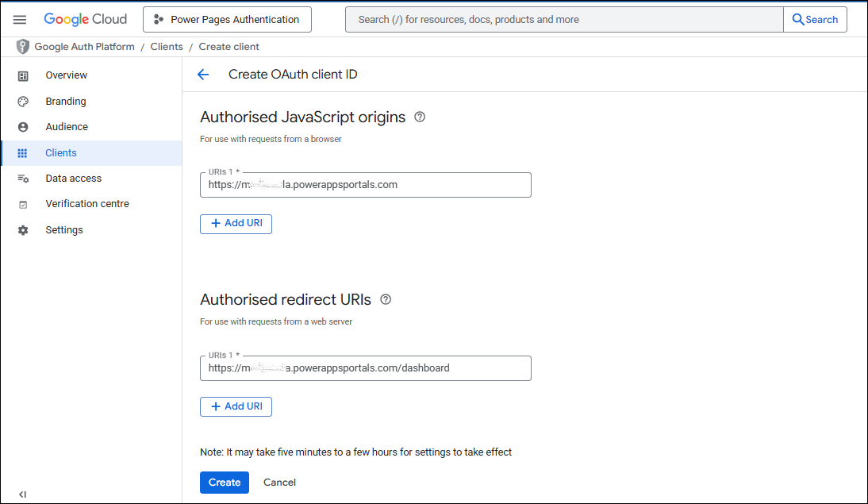Add URI under Authorised redirect URIs

[x=236, y=406]
